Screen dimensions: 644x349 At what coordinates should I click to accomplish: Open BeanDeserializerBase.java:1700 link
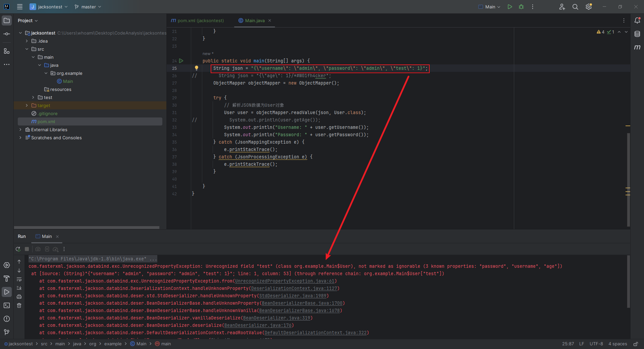302,303
